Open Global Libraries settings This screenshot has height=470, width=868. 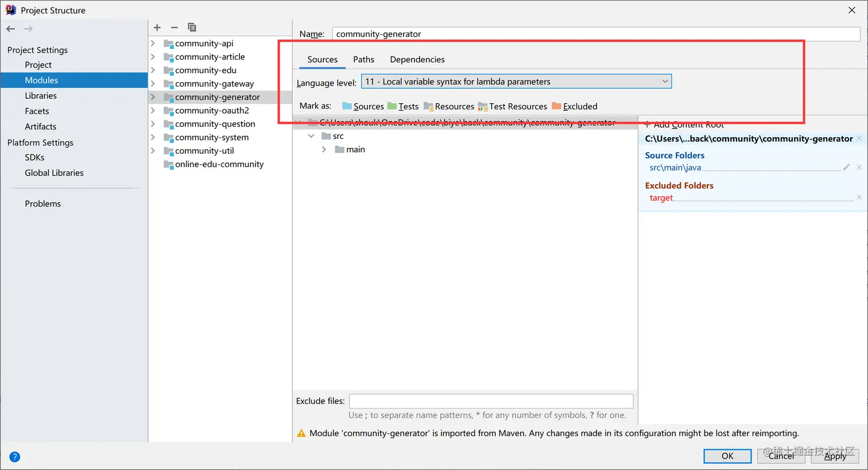tap(54, 173)
